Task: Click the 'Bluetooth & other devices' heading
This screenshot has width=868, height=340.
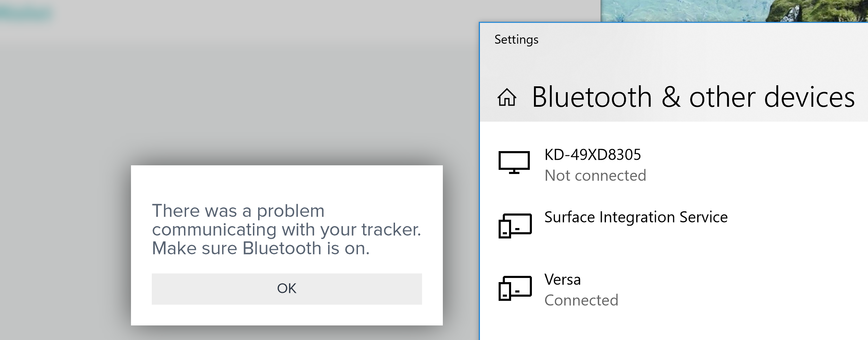Action: [693, 97]
